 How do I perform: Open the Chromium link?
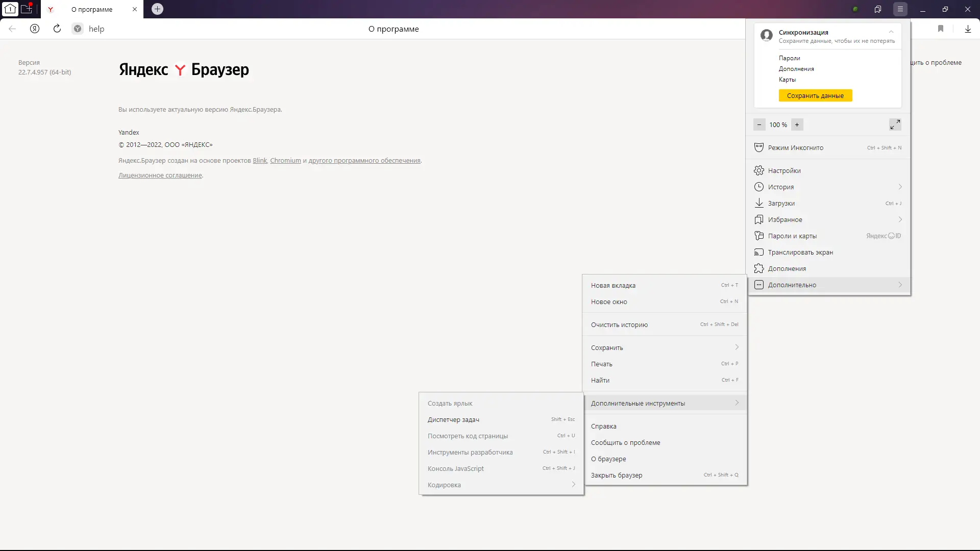(285, 160)
